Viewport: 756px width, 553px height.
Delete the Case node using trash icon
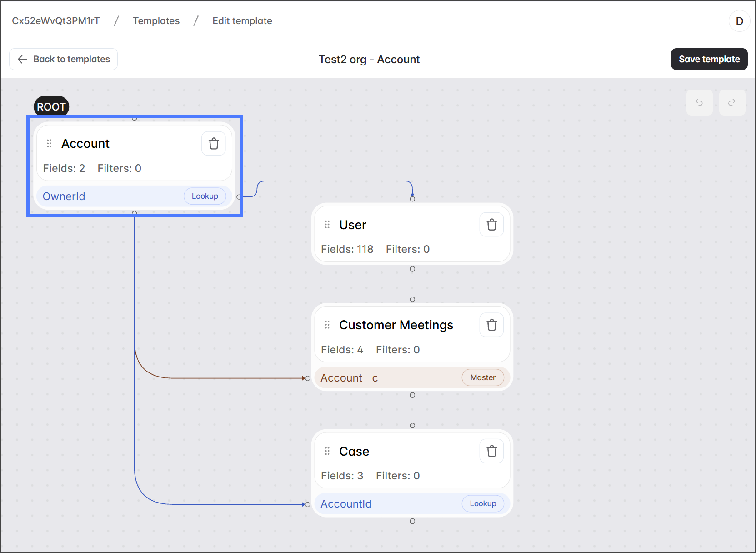[x=491, y=451]
